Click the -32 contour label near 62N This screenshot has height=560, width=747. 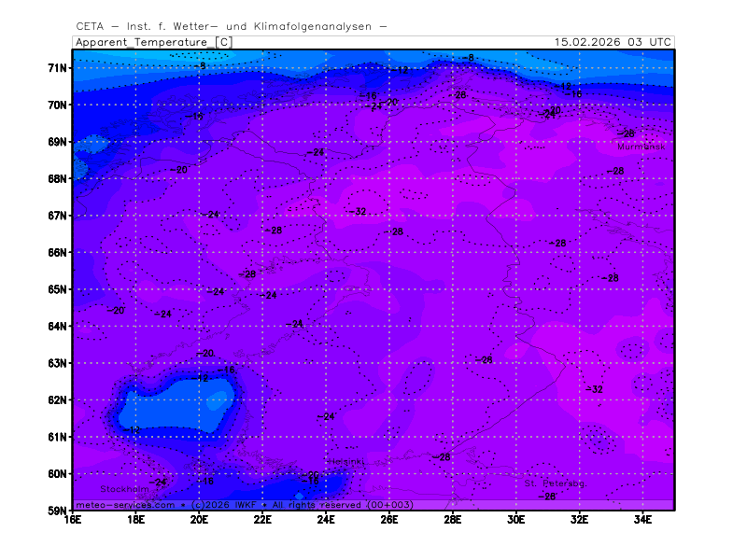[594, 389]
